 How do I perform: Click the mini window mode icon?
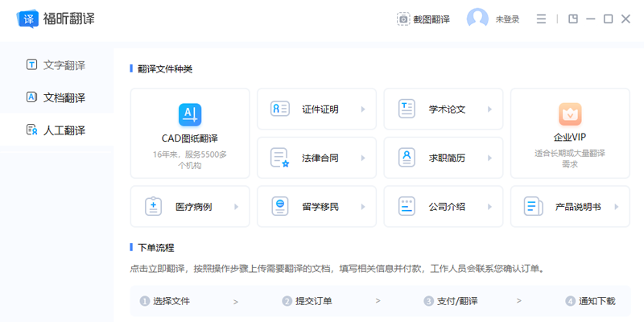(x=573, y=19)
